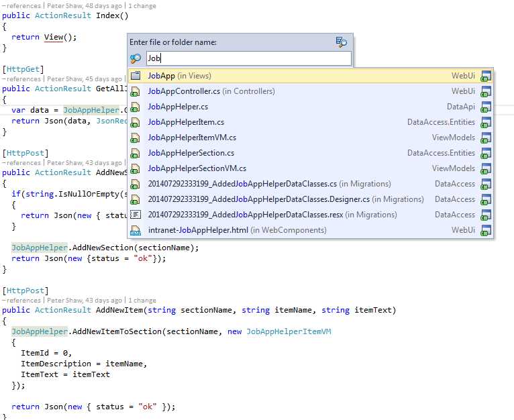Click WebUi project icon on JobAppController.cs row
Screen dimensions: 514x420
(486, 91)
